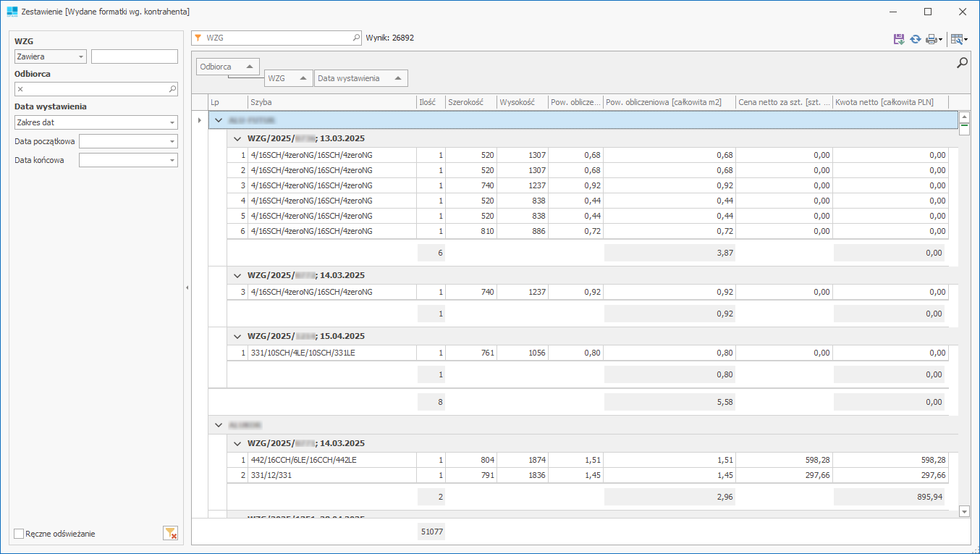This screenshot has width=980, height=554.
Task: Collapse the WZG group dated 15.04.2025
Action: [237, 336]
